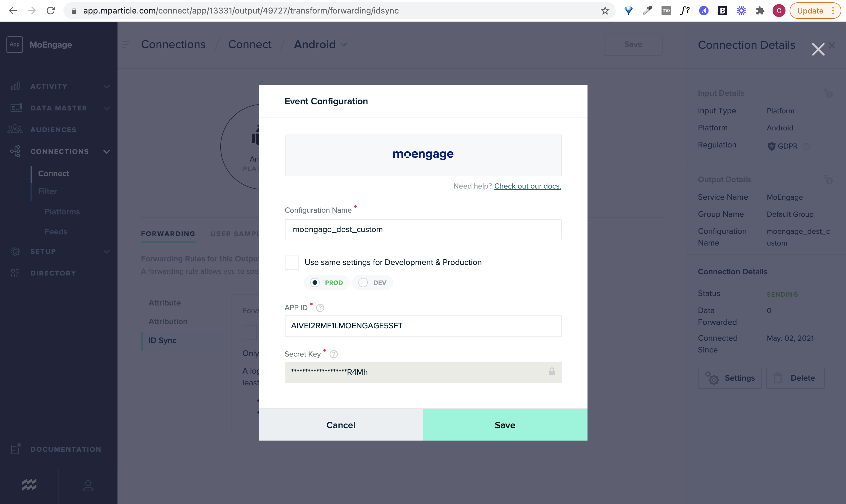This screenshot has height=504, width=846.
Task: Open the eyedropper color picker extension
Action: [x=647, y=11]
